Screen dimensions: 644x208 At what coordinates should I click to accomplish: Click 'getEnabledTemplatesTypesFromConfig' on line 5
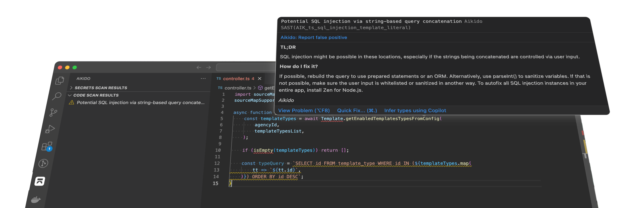coord(392,119)
